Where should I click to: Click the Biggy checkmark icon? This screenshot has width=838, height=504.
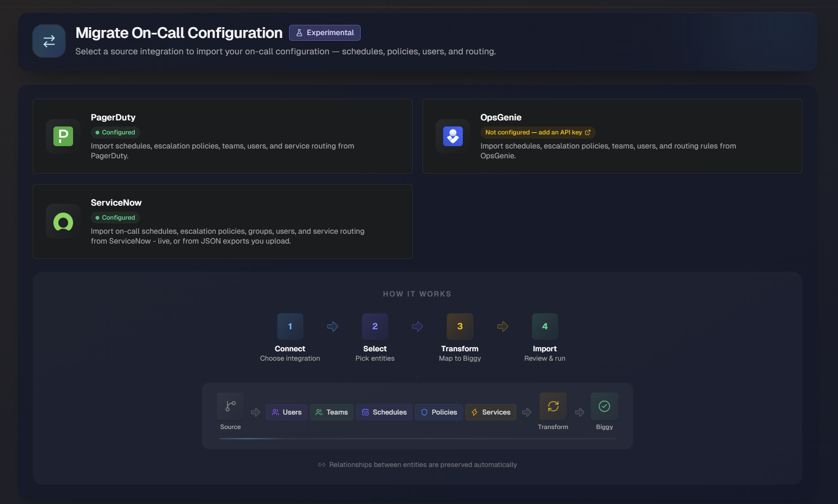(x=604, y=406)
